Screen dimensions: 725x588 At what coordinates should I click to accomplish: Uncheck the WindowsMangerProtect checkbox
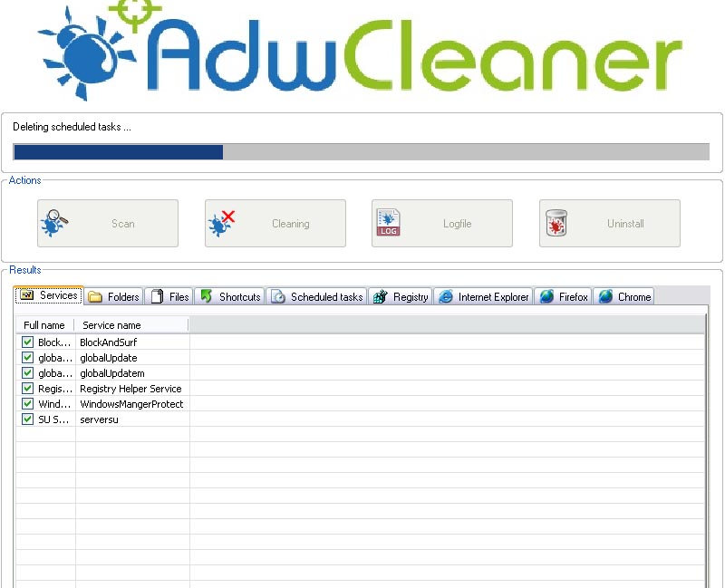coord(27,403)
